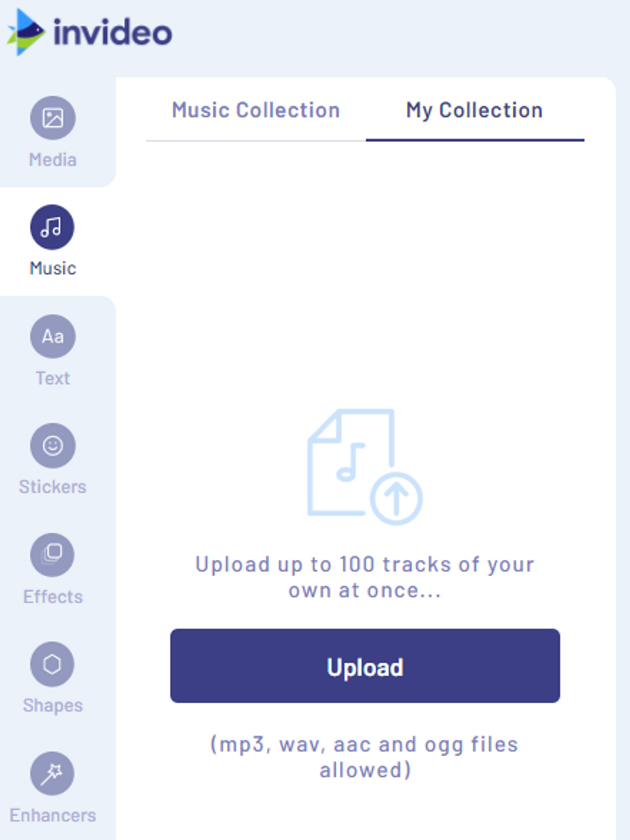Image resolution: width=630 pixels, height=840 pixels.
Task: Click the Shapes label text
Action: pos(53,705)
